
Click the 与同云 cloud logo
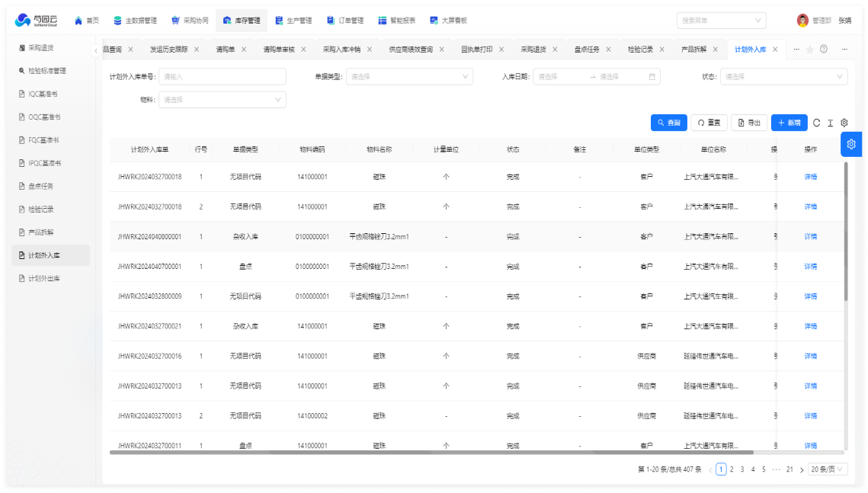pos(36,21)
